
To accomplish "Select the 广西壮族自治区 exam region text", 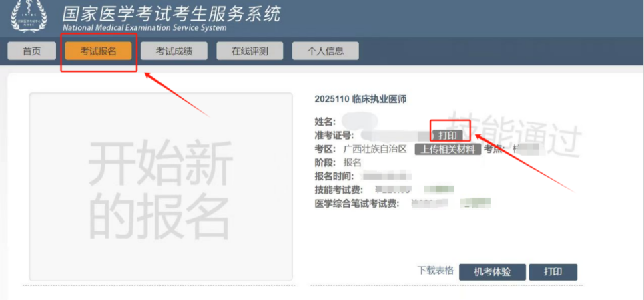I will (x=374, y=149).
